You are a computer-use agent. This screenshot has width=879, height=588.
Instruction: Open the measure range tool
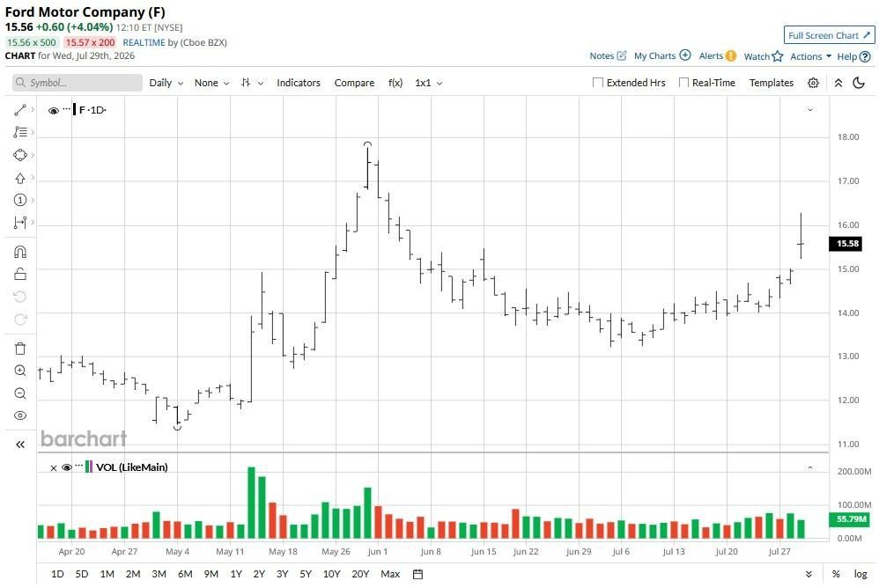coord(20,223)
